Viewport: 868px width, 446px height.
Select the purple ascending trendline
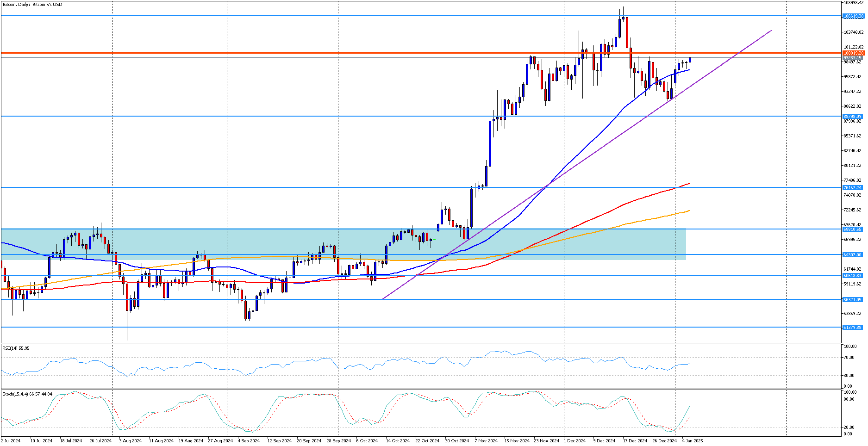(577, 165)
